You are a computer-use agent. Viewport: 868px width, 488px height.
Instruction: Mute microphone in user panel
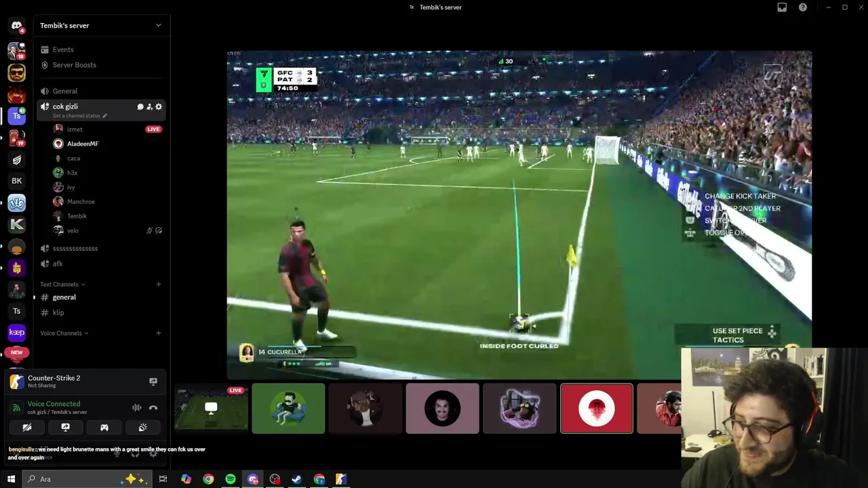coord(117,453)
